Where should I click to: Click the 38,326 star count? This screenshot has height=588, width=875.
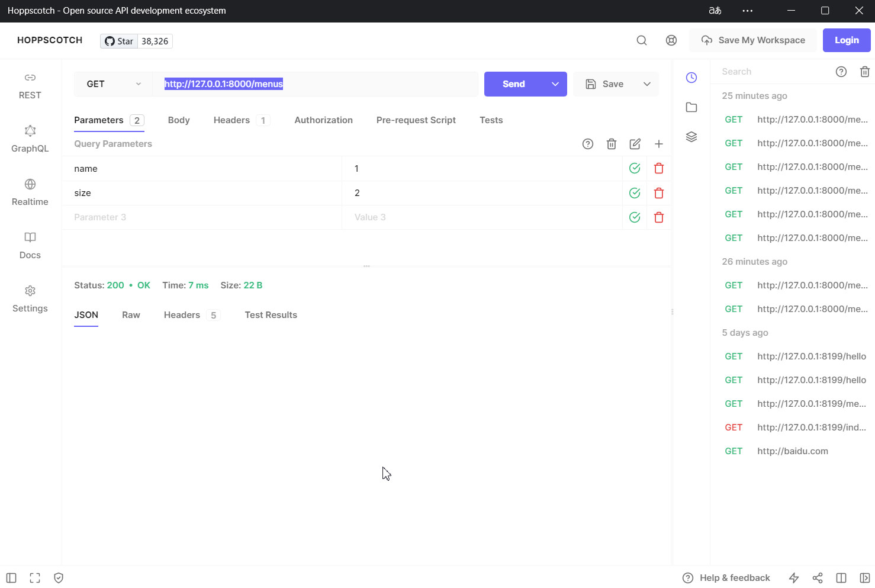[x=155, y=41]
